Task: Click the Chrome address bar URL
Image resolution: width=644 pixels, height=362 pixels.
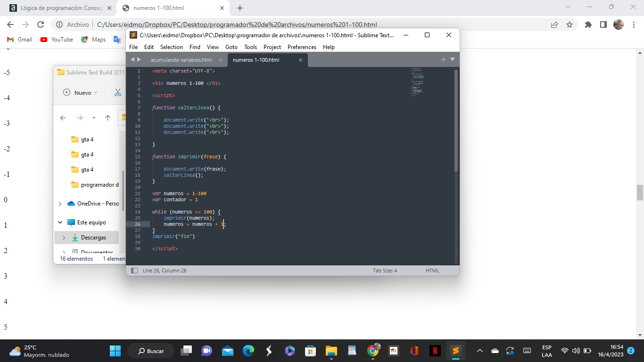Action: (237, 25)
